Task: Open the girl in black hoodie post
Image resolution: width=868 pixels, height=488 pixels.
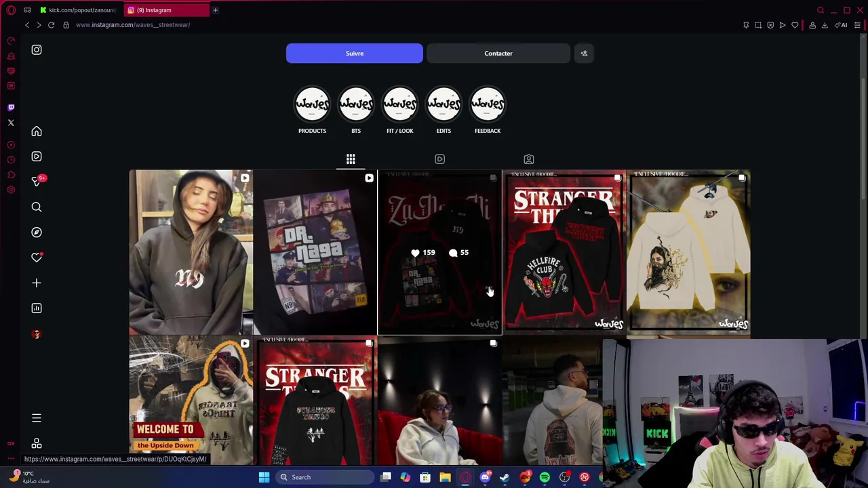Action: click(x=191, y=252)
